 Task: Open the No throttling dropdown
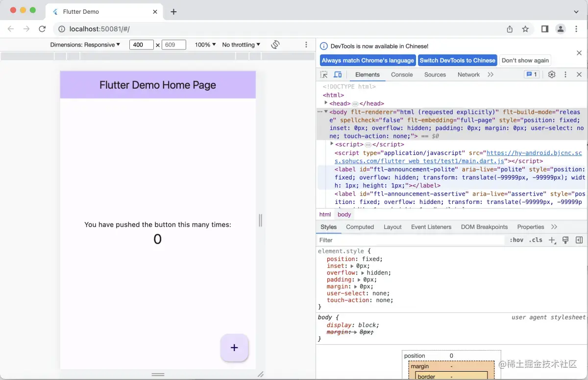tap(241, 45)
